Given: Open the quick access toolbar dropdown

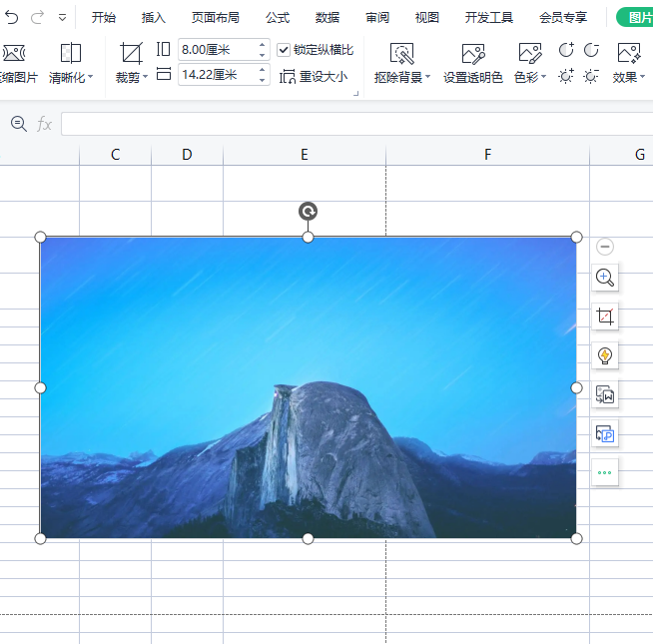Looking at the screenshot, I should tap(63, 18).
